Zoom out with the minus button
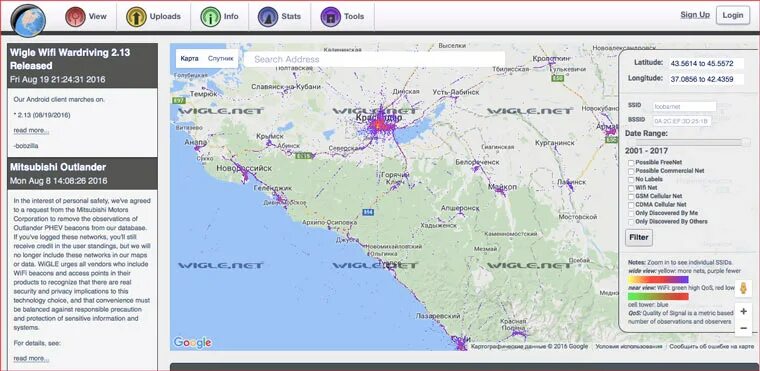Viewport: 760px width, 371px height. coord(743,328)
